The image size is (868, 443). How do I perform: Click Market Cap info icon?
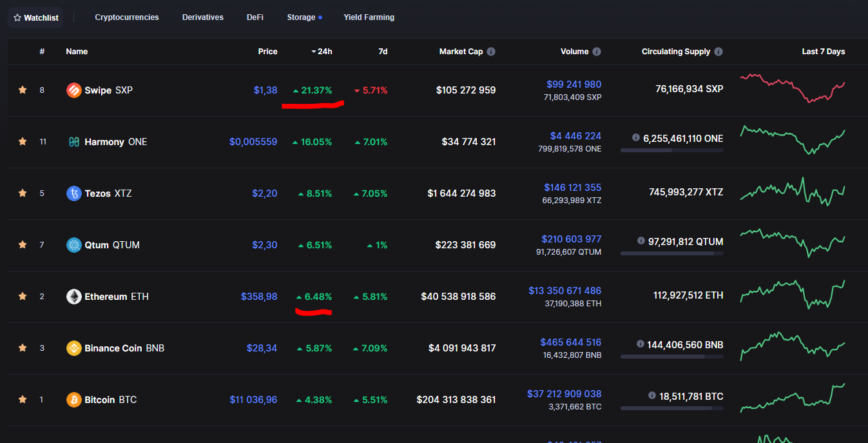coord(491,52)
